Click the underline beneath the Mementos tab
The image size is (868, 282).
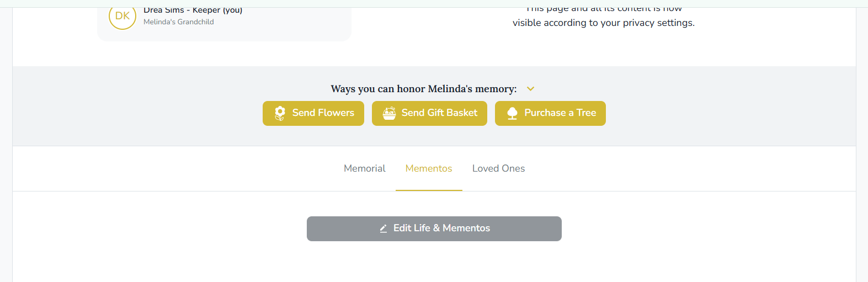pyautogui.click(x=429, y=190)
